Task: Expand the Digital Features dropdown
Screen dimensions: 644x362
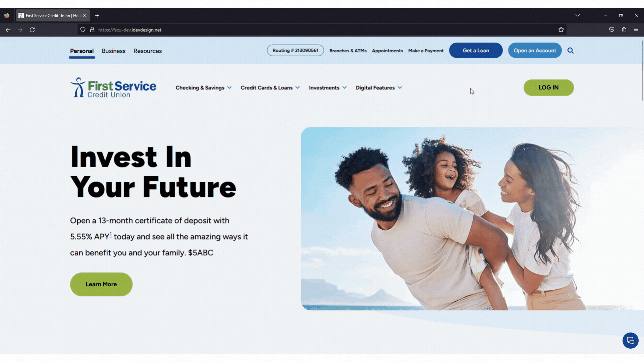Action: pos(379,88)
